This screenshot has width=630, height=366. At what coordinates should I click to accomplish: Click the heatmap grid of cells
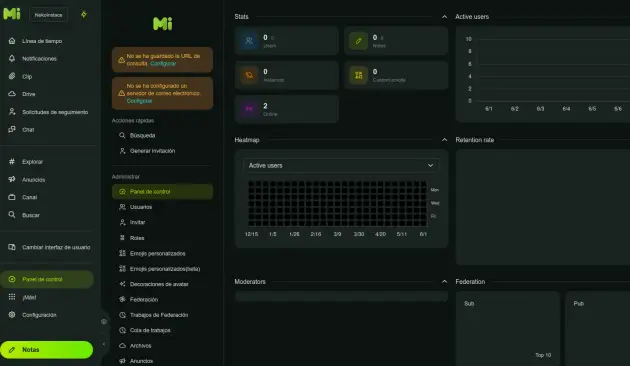[337, 204]
